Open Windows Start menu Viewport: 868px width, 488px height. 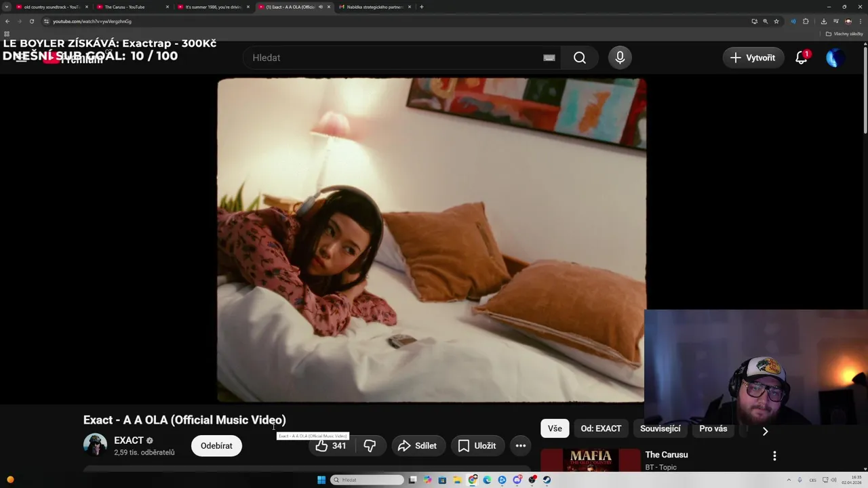point(321,480)
